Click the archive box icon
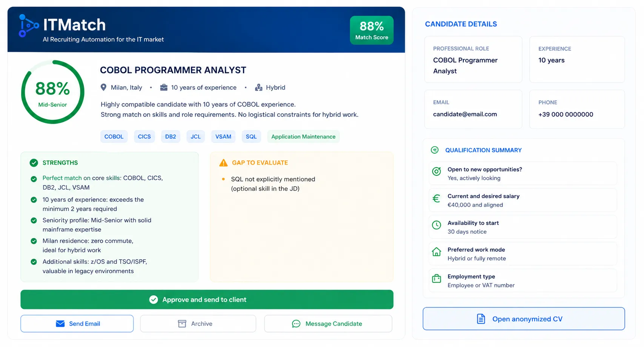This screenshot has height=347, width=644. tap(182, 324)
